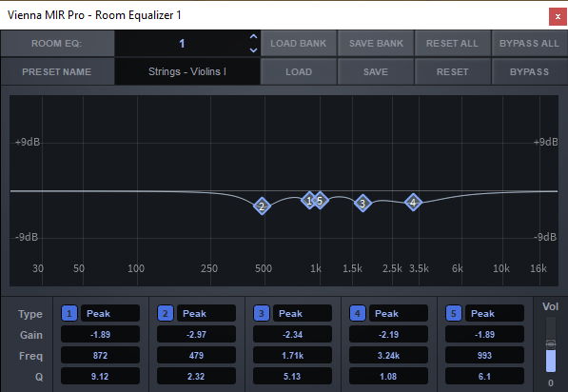This screenshot has width=568, height=392.
Task: Close the Room Equalizer window
Action: (x=558, y=16)
